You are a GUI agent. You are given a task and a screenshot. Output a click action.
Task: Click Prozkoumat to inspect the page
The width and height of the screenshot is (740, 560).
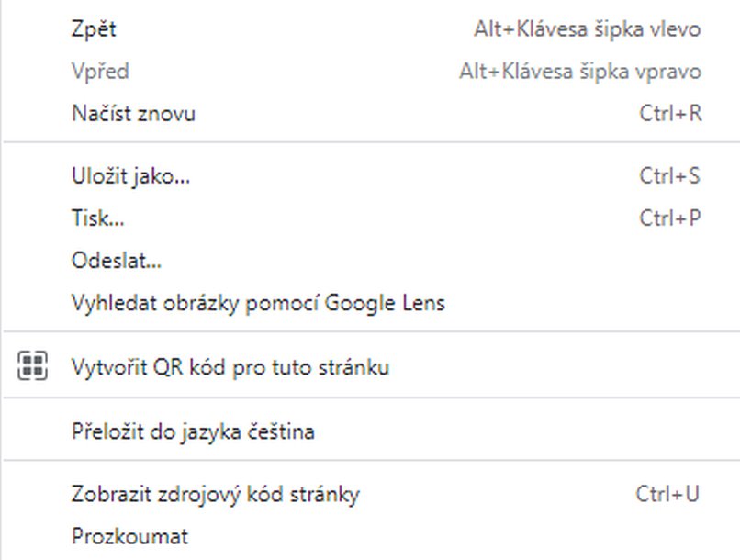129,536
